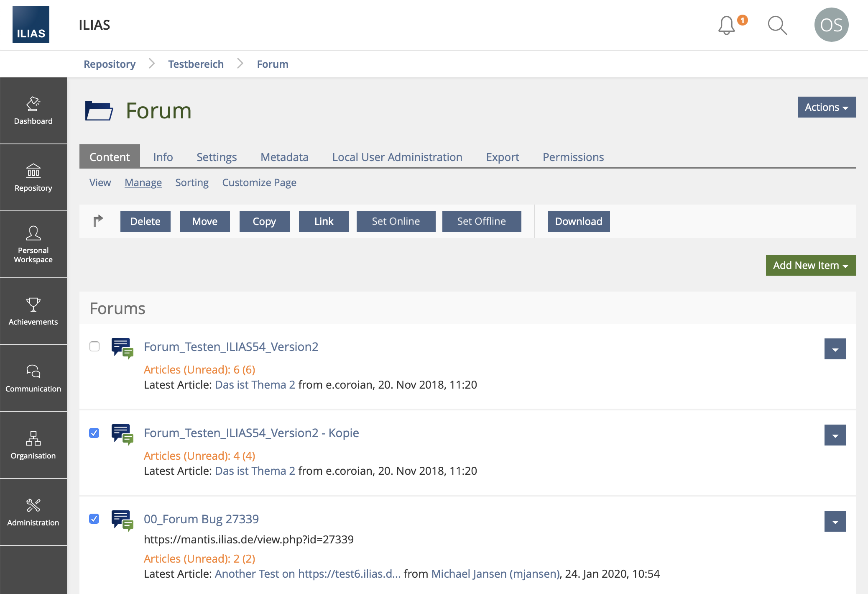
Task: Click the Testbereich breadcrumb link
Action: (x=196, y=64)
